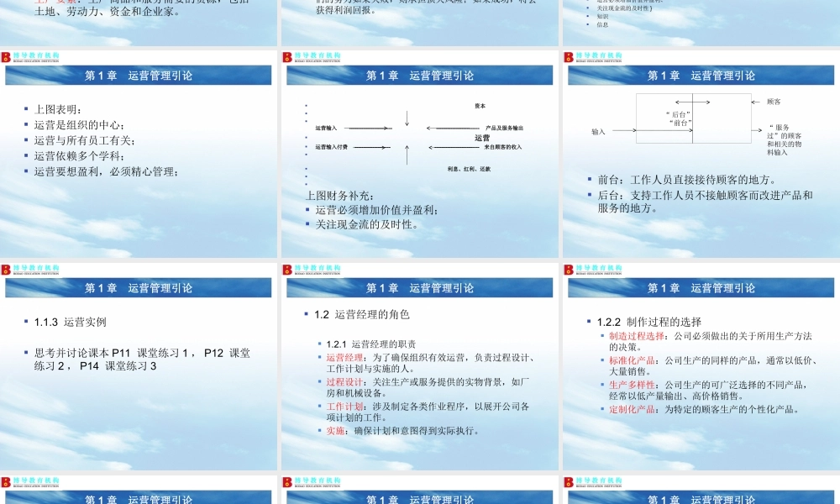This screenshot has width=840, height=504.
Task: Click the 博导教育机构 logo on the 上图财务补充 slide
Action: tap(312, 57)
